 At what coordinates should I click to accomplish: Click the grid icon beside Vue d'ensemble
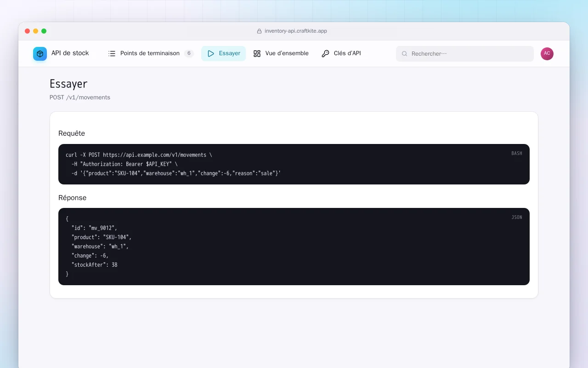point(257,53)
